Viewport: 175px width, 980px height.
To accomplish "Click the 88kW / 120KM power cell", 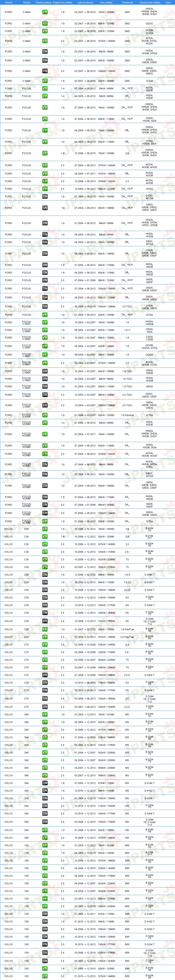I will (x=106, y=337).
